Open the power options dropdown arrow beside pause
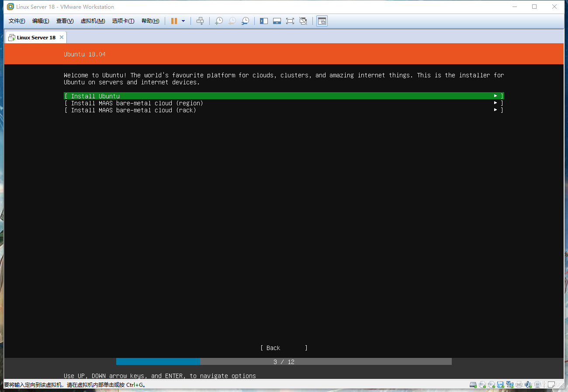The width and height of the screenshot is (568, 392). [x=183, y=21]
